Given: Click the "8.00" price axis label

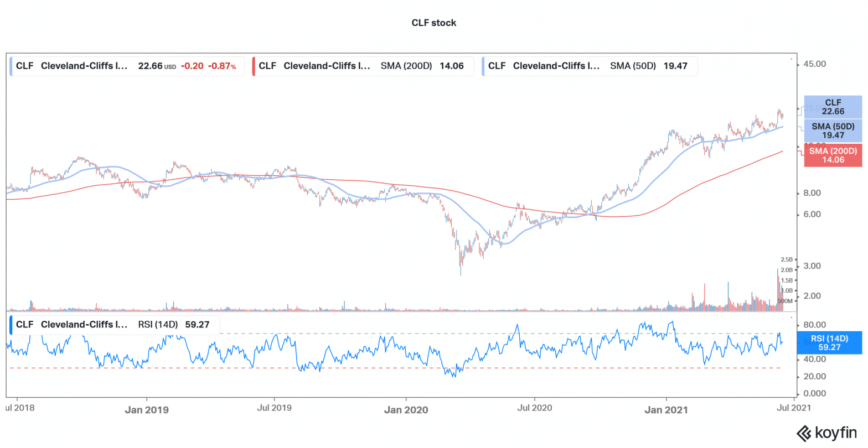Looking at the screenshot, I should coord(812,193).
